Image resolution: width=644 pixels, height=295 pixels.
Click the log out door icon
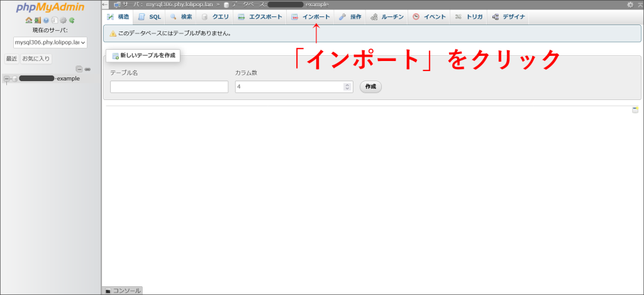click(x=37, y=19)
